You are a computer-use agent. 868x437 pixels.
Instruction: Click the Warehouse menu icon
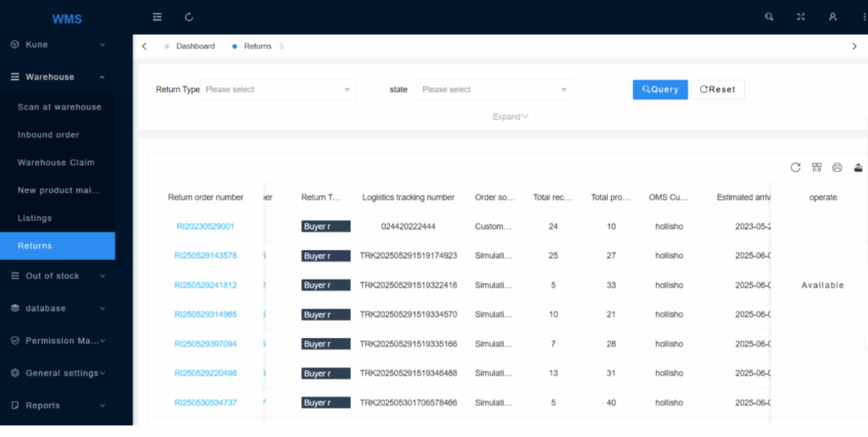[15, 77]
